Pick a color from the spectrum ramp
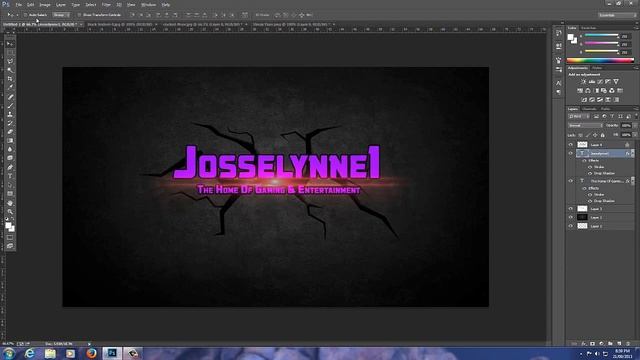 click(x=600, y=60)
